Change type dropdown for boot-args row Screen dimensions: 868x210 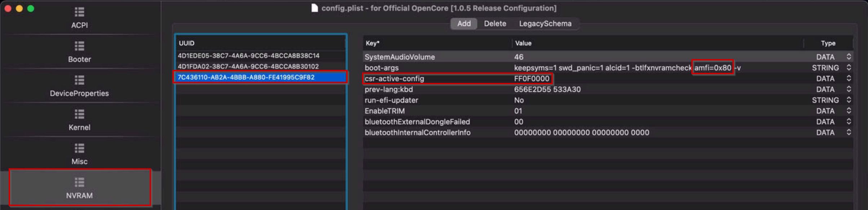(849, 67)
